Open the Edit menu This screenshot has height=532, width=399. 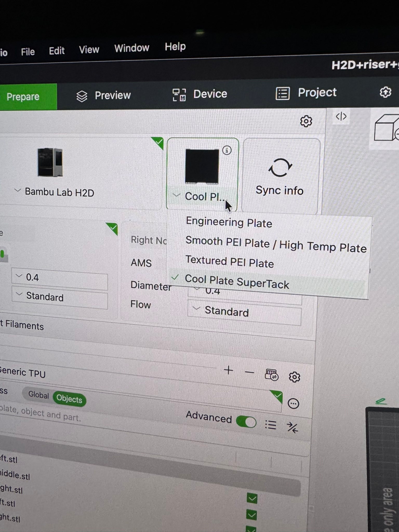tap(57, 51)
